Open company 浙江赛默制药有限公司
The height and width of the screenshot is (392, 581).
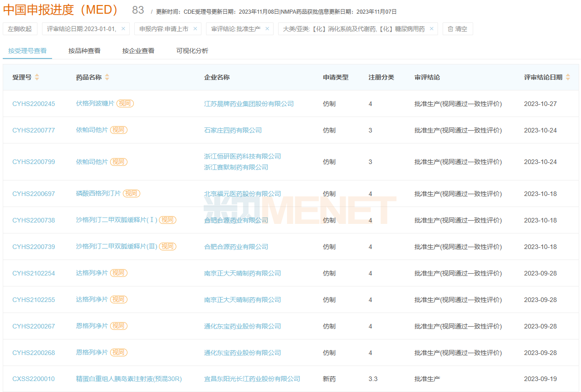(x=236, y=167)
